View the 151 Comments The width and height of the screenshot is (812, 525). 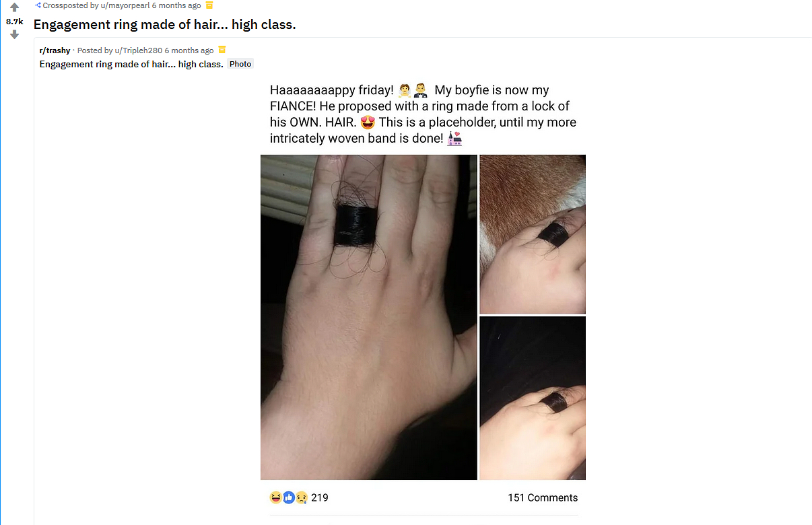click(x=543, y=497)
